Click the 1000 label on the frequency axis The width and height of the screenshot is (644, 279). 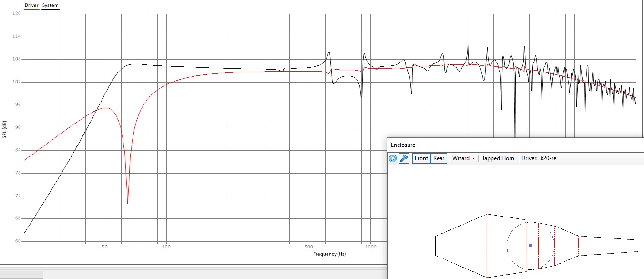pyautogui.click(x=370, y=247)
